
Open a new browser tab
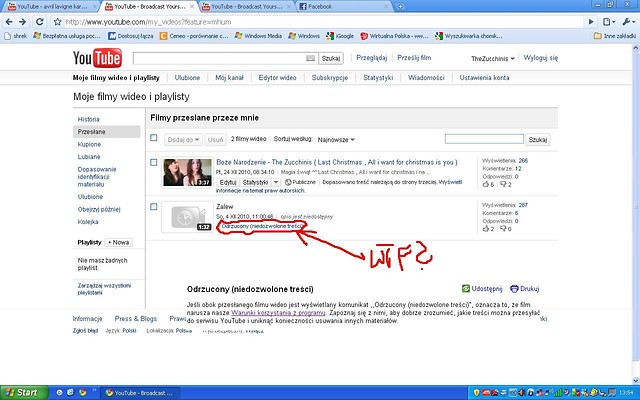pos(400,6)
